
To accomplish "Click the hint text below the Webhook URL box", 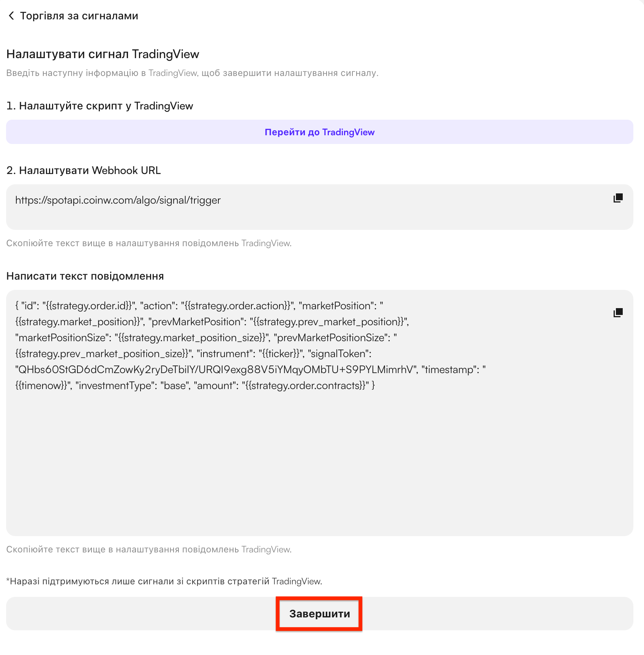I will coord(149,243).
